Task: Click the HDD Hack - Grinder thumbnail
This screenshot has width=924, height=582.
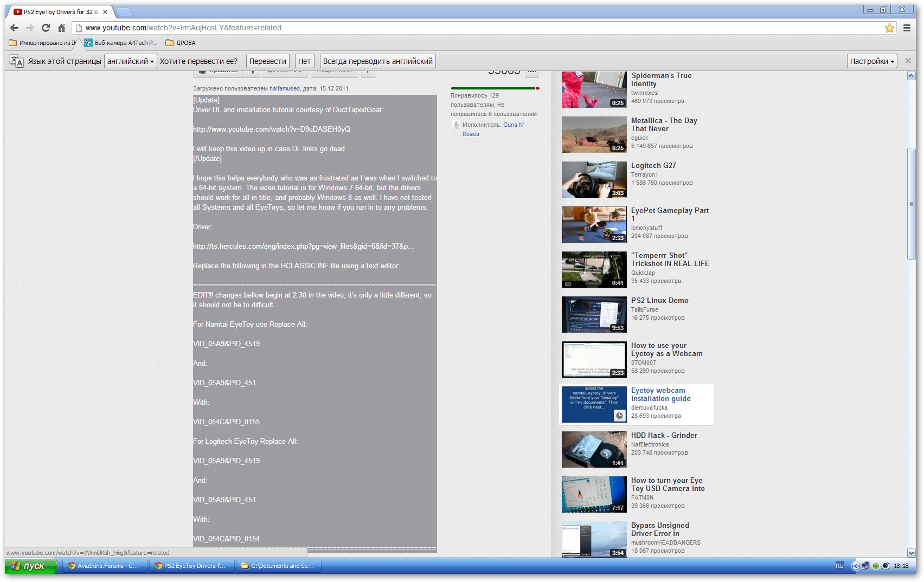Action: point(594,449)
